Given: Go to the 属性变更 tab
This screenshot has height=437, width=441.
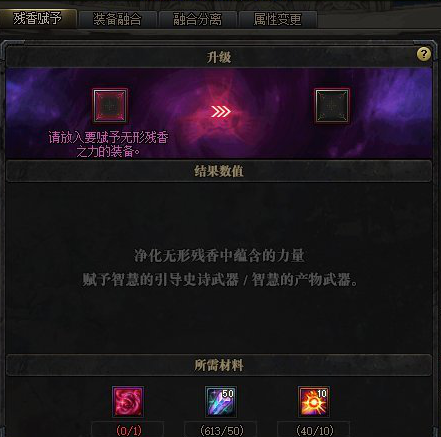Looking at the screenshot, I should [x=277, y=19].
